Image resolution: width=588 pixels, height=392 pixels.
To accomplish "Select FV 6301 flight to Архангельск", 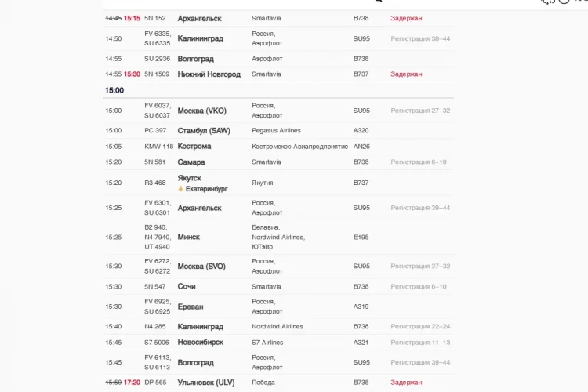I will 278,208.
